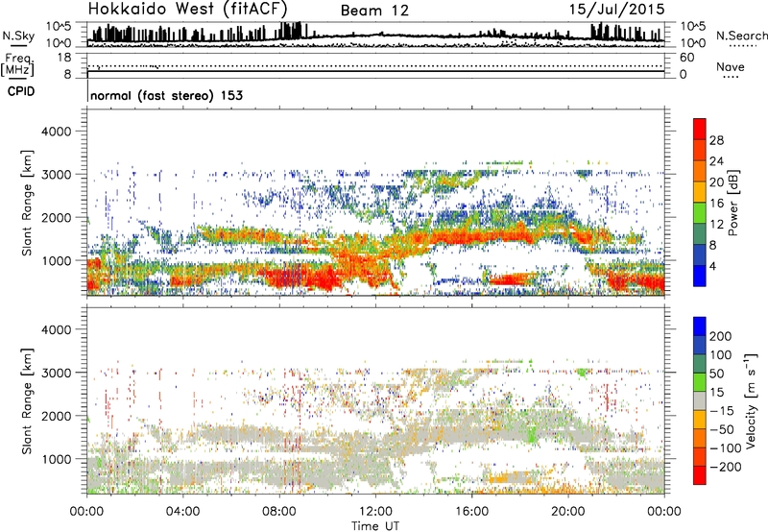
Task: Select the "-50" tick on Velocity colorbar
Action: click(722, 429)
